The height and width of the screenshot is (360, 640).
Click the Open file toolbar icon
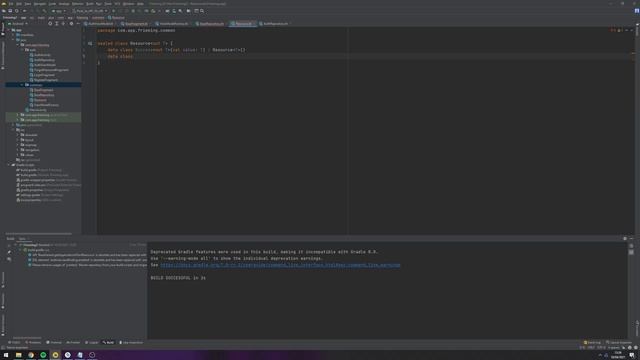[4, 11]
